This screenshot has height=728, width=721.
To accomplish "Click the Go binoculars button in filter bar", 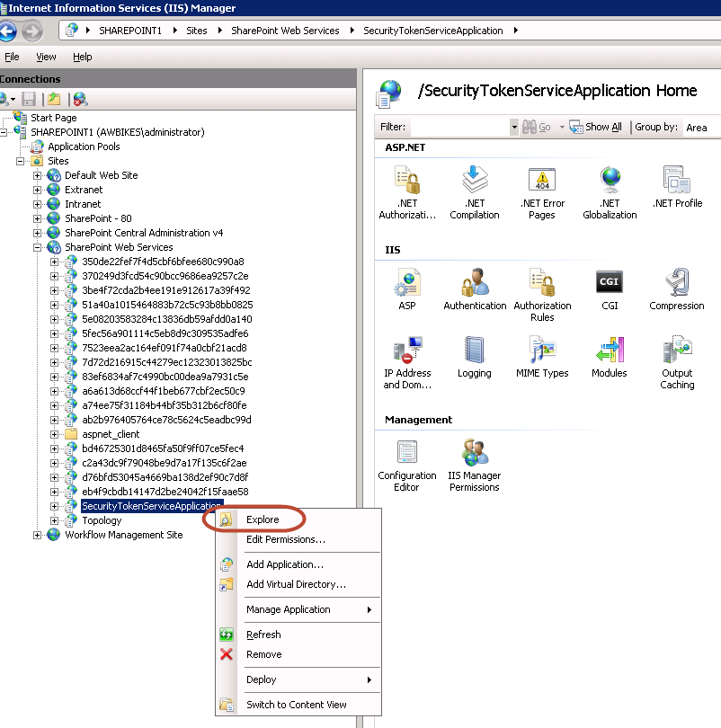I will (536, 127).
